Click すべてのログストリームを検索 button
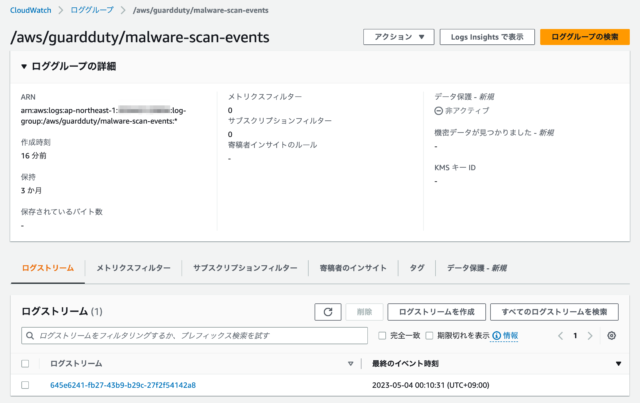This screenshot has width=640, height=403. 554,312
